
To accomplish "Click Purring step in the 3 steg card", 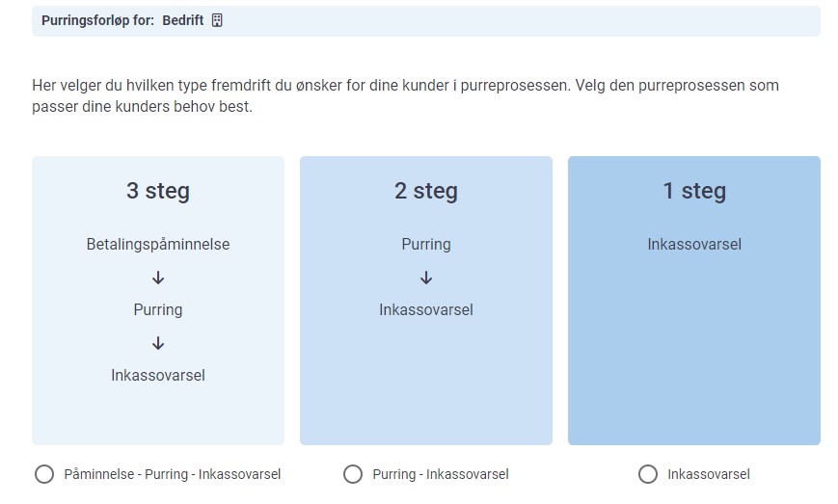I will [158, 309].
